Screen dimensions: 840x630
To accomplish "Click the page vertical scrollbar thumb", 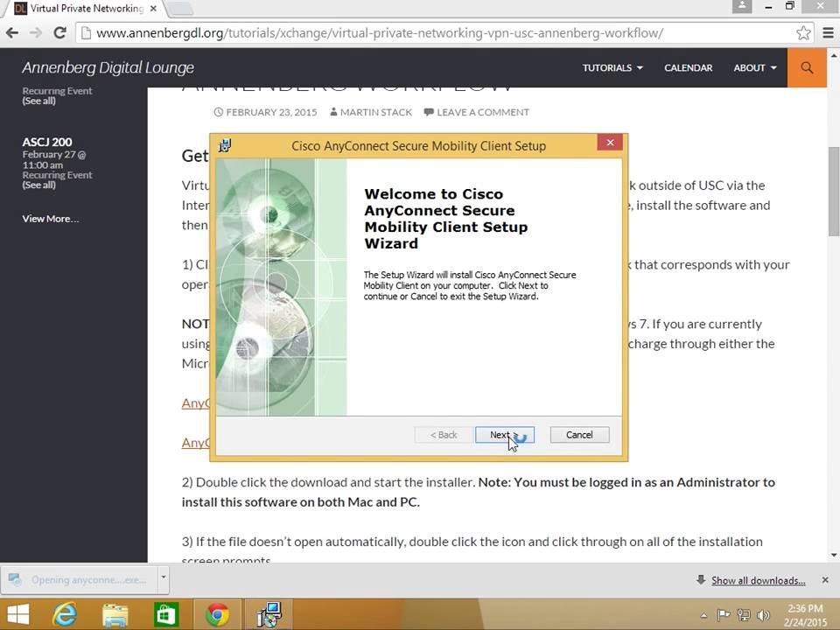I will 834,190.
